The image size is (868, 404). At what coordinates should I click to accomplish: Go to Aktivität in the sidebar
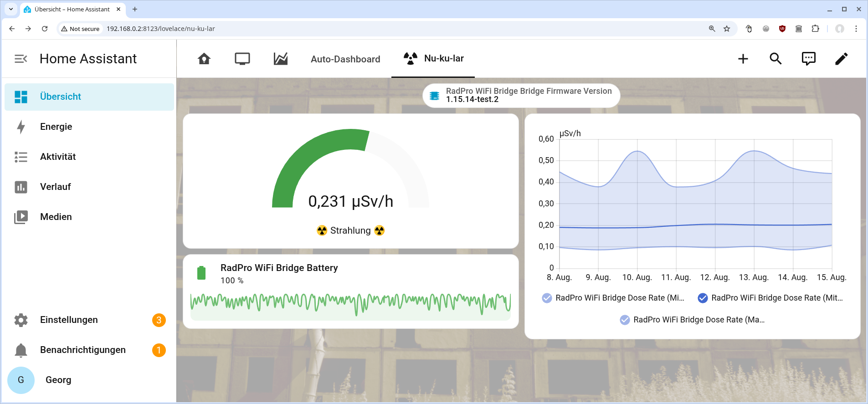pyautogui.click(x=89, y=157)
